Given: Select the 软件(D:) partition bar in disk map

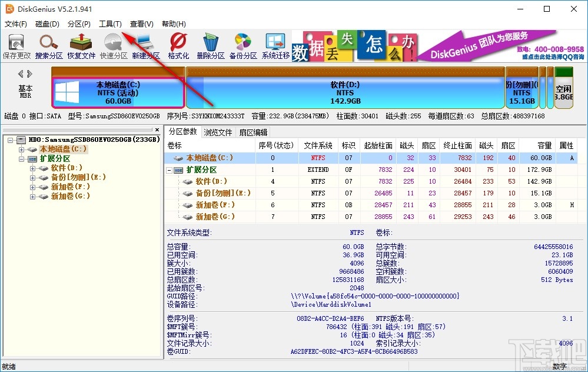Looking at the screenshot, I should point(345,91).
